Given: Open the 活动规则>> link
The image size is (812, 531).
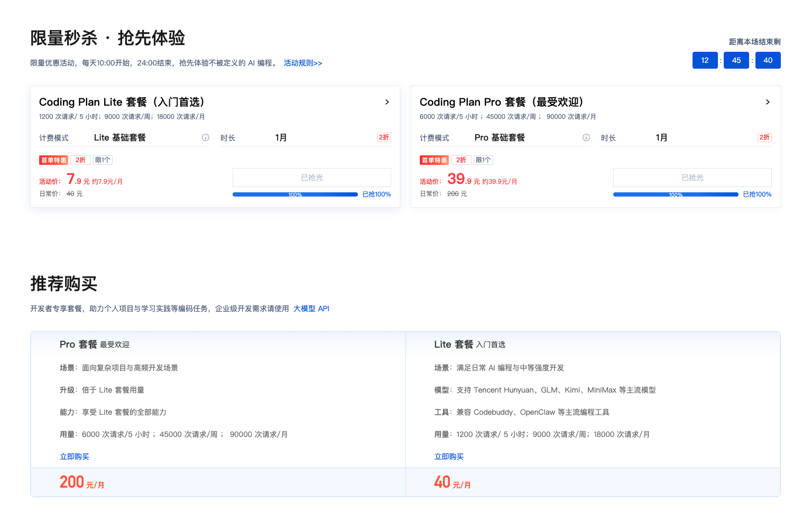Looking at the screenshot, I should tap(303, 63).
